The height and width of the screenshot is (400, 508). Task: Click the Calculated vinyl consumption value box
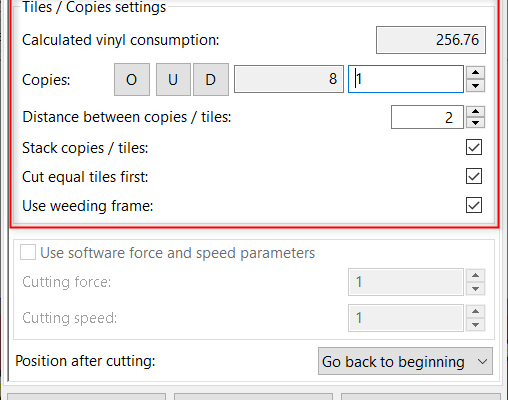tap(431, 40)
